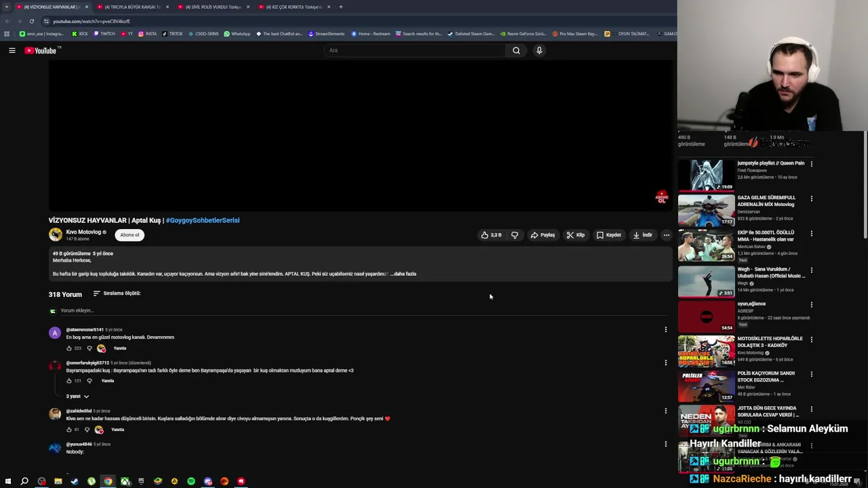Open Windows taskbar search
The height and width of the screenshot is (488, 868).
24,481
